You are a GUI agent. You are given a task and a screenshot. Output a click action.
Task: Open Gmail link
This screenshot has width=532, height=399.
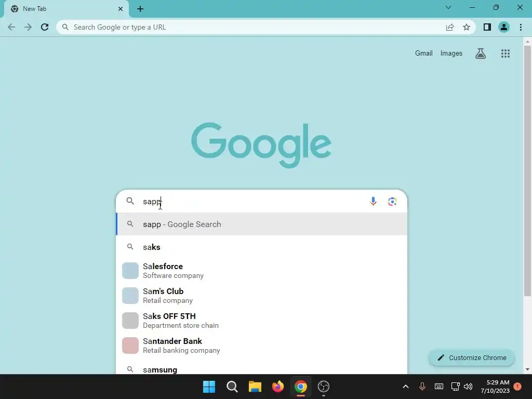tap(424, 54)
